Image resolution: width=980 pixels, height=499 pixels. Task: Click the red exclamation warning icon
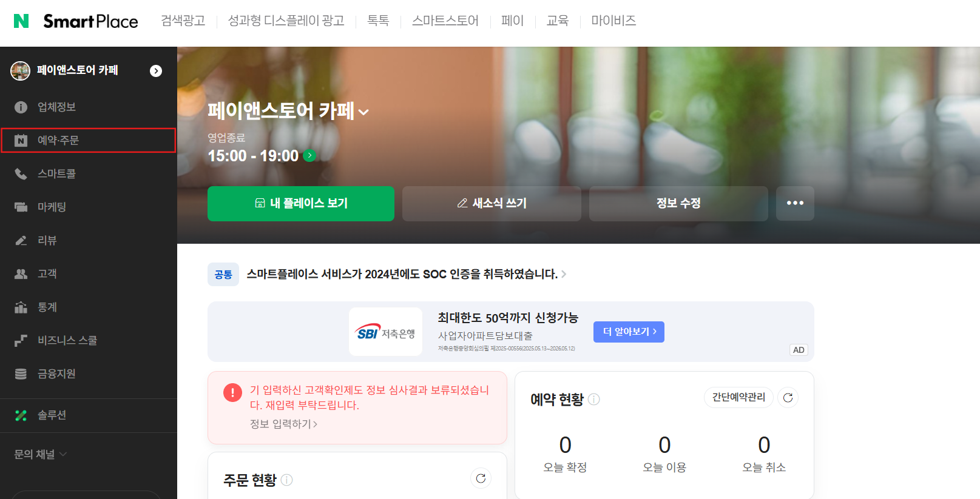click(232, 393)
